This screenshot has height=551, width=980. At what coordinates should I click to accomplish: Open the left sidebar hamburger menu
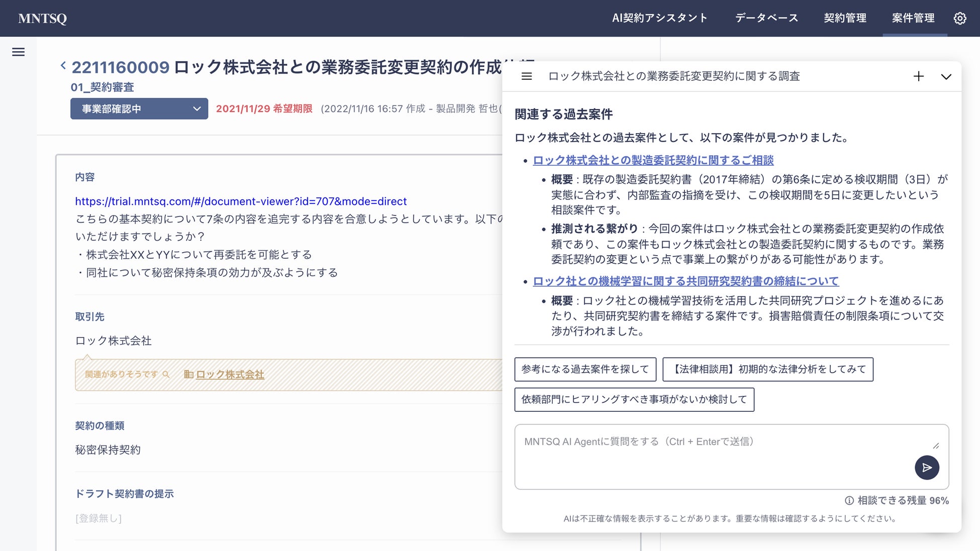pos(19,52)
